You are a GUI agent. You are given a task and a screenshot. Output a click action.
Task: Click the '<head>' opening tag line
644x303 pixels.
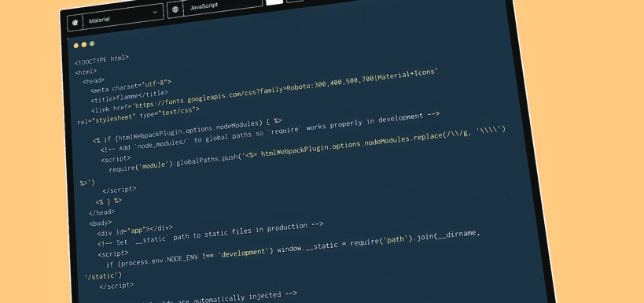[94, 81]
